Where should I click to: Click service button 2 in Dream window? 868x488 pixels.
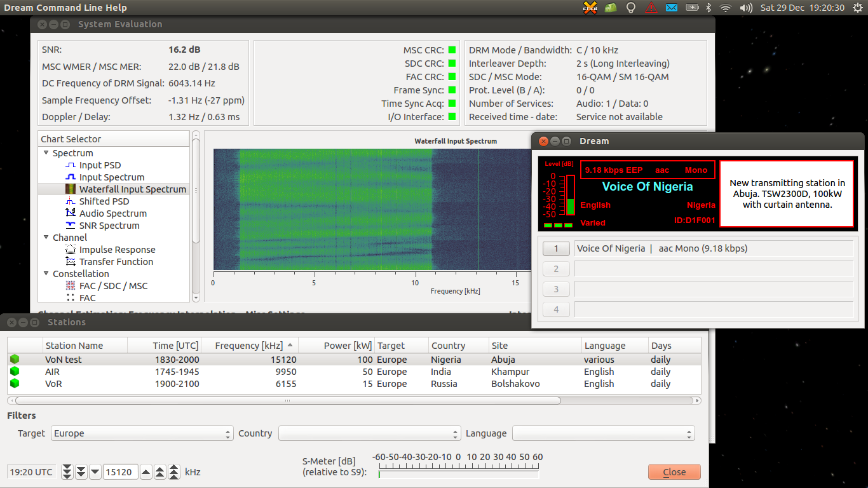tap(556, 269)
